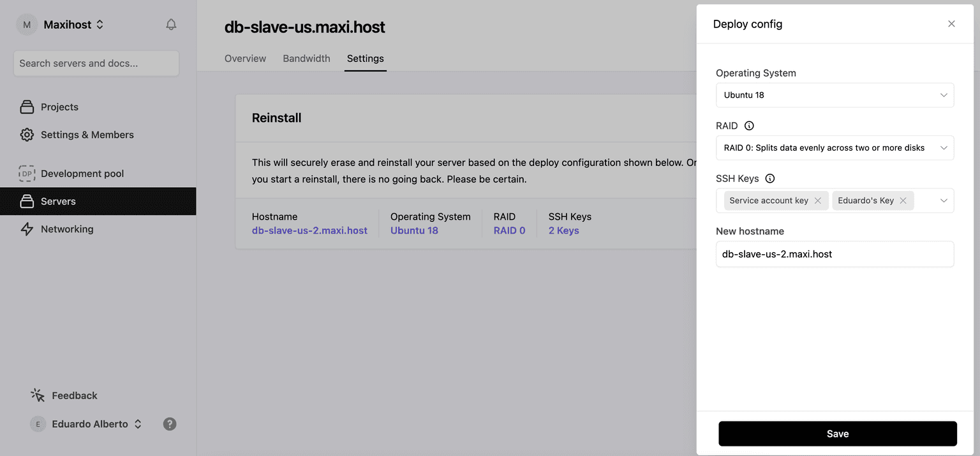This screenshot has width=980, height=456.
Task: Click the RAID info icon
Action: click(749, 126)
